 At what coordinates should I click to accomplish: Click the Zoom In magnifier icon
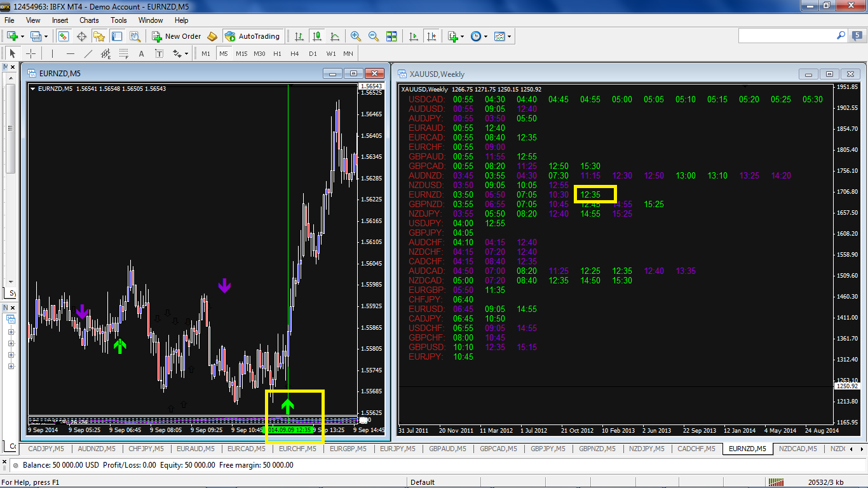pyautogui.click(x=356, y=36)
